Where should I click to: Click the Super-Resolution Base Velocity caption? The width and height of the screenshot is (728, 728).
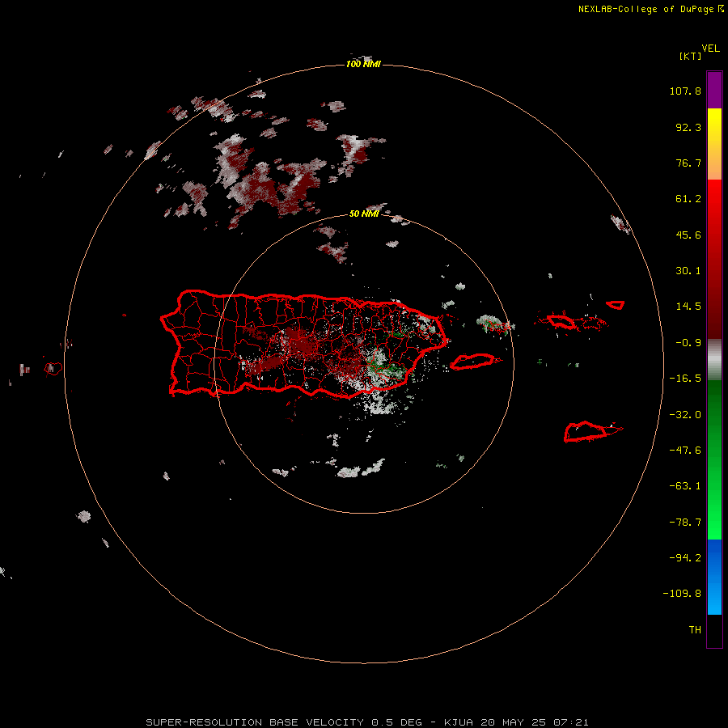[x=367, y=722]
